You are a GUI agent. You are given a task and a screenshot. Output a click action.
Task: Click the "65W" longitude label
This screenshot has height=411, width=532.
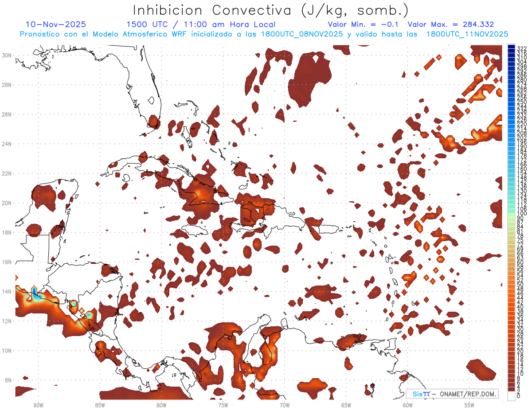[346, 405]
